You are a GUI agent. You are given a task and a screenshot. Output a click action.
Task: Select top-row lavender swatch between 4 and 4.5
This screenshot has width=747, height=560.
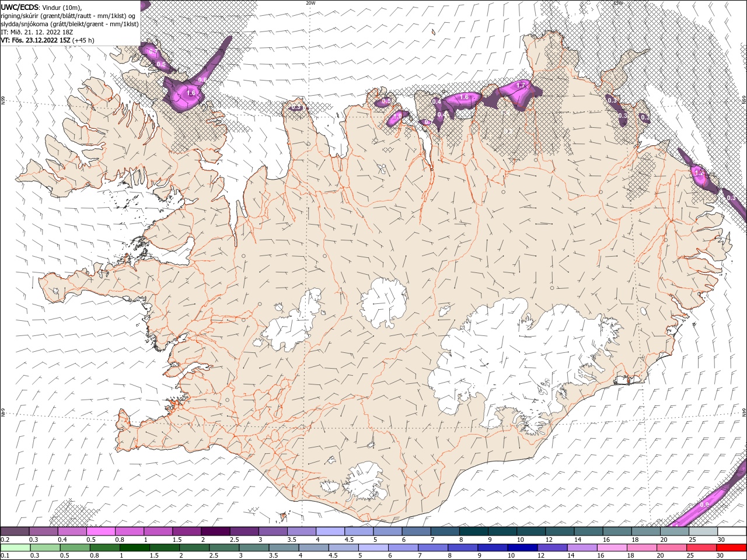coord(330,531)
